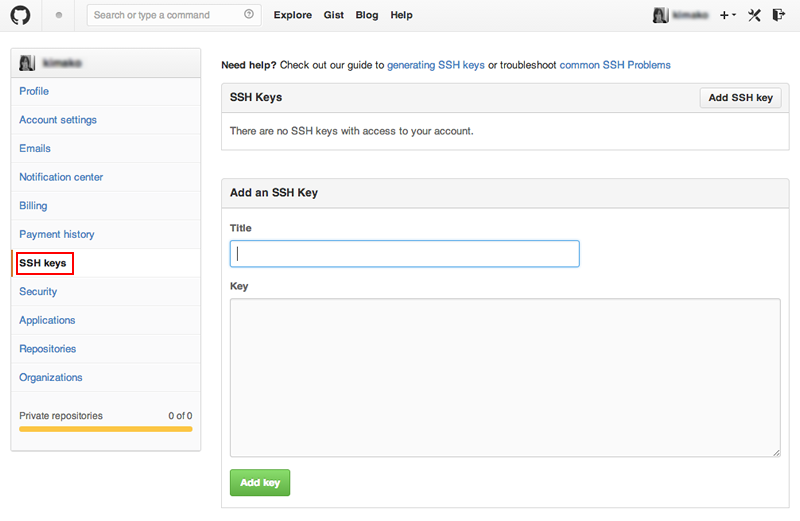Open generating SSH keys guide link
This screenshot has width=800, height=521.
point(435,65)
